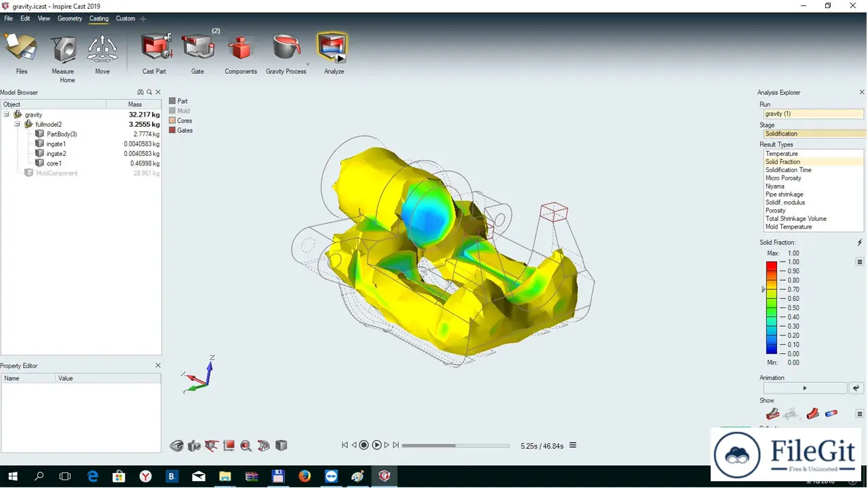Open the Show section options menu
Screen dimensions: 868x488
pos(860,413)
